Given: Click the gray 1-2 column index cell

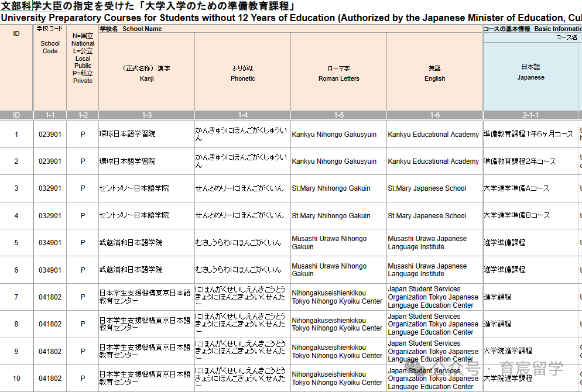Looking at the screenshot, I should (83, 115).
